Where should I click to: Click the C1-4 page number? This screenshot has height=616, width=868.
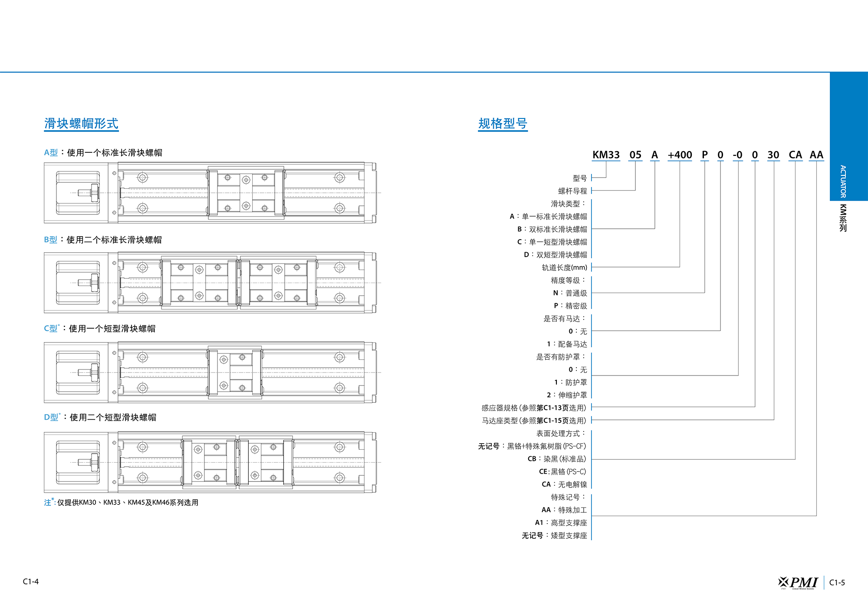point(31,582)
